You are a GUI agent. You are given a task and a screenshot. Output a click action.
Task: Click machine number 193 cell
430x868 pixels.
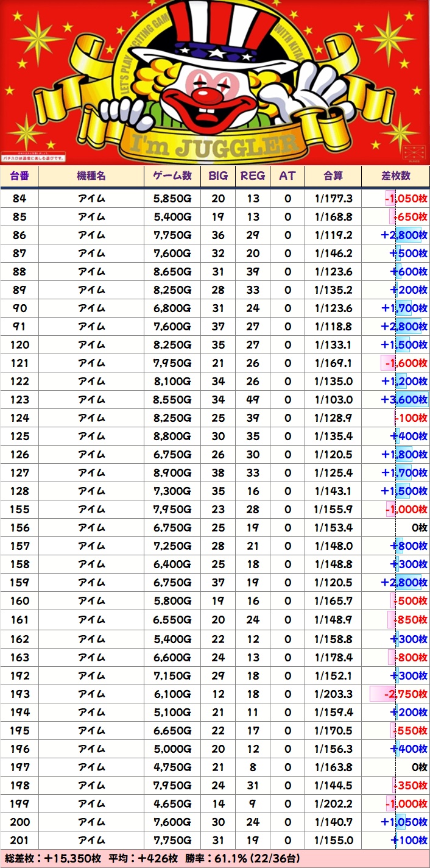[19, 694]
